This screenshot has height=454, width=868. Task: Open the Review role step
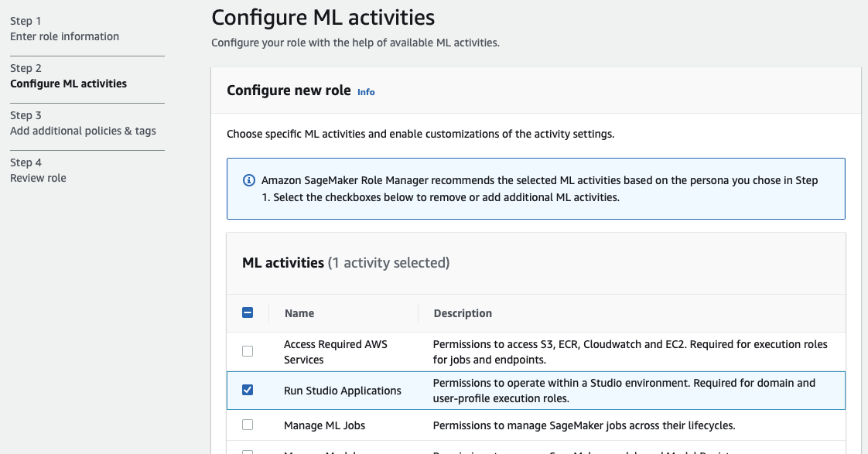[x=38, y=178]
